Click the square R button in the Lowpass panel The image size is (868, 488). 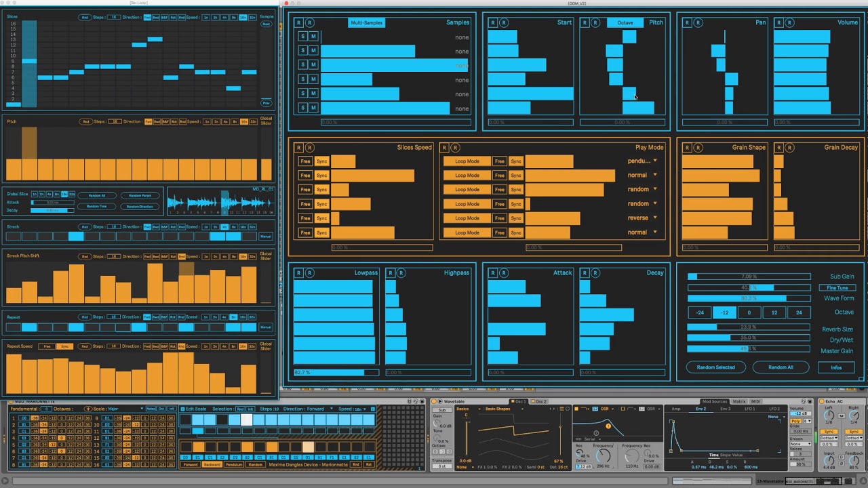299,272
